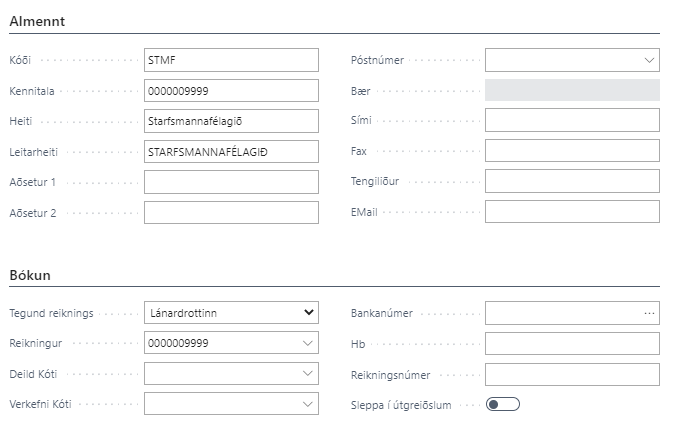Select the EMail input field
Viewport: 680px width, 427px height.
coord(572,212)
